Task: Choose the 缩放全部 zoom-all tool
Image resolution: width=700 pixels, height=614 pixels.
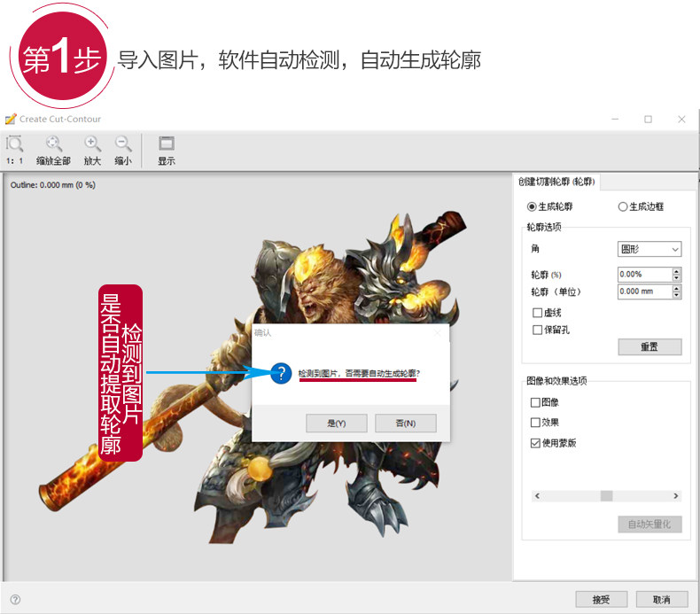Action: tap(53, 150)
